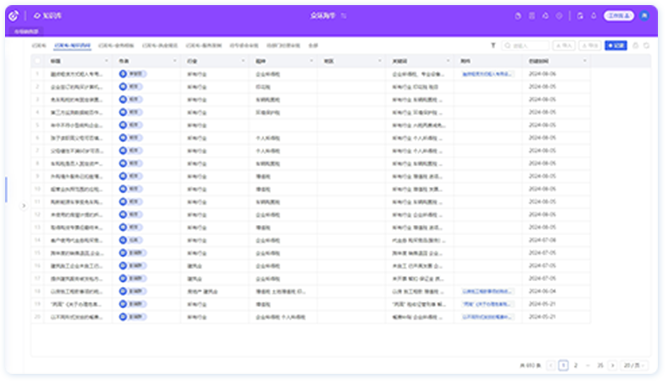Toggle the select-all checkbox in the table header

pyautogui.click(x=37, y=61)
